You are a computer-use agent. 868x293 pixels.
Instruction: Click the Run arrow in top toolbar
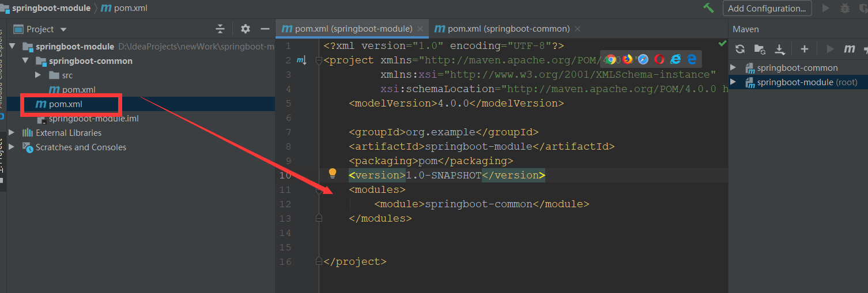tap(826, 8)
